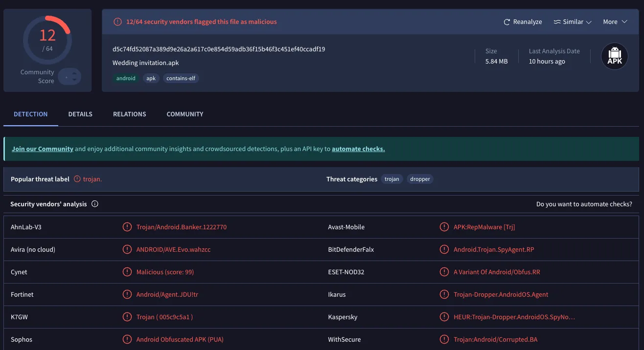The height and width of the screenshot is (350, 644).
Task: Select the 'contains-elf' tag
Action: point(181,78)
